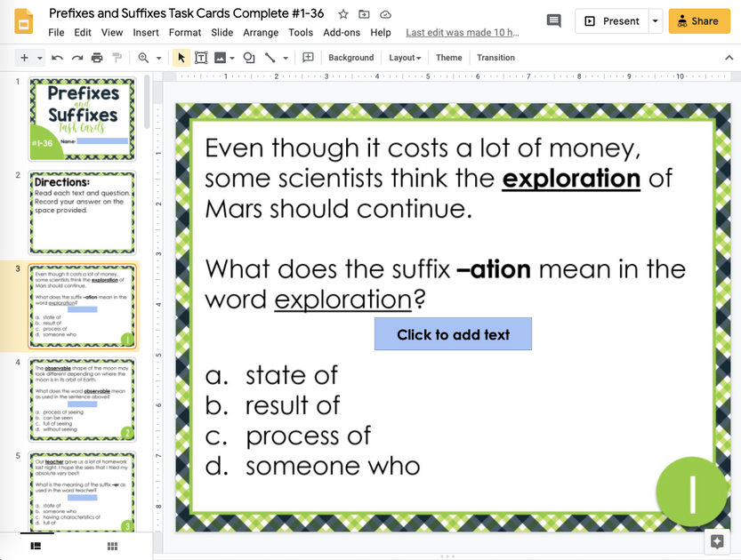
Task: Open the Tools menu
Action: click(x=301, y=33)
